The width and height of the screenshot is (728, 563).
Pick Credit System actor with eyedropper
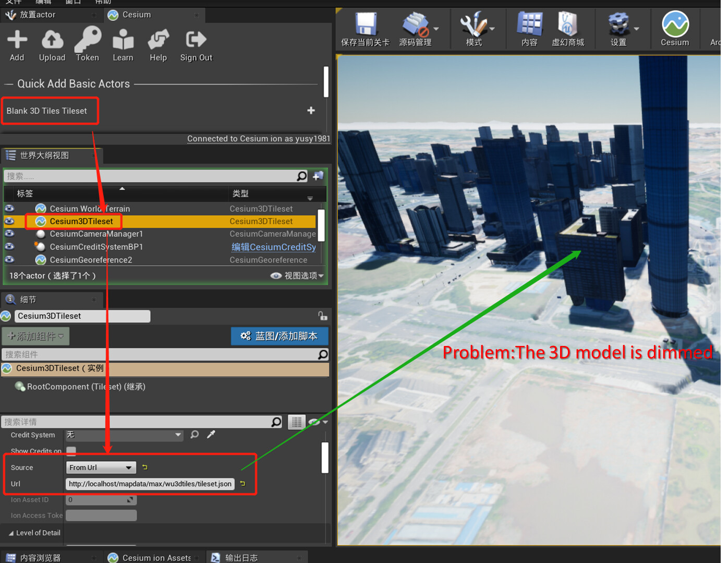pos(211,434)
